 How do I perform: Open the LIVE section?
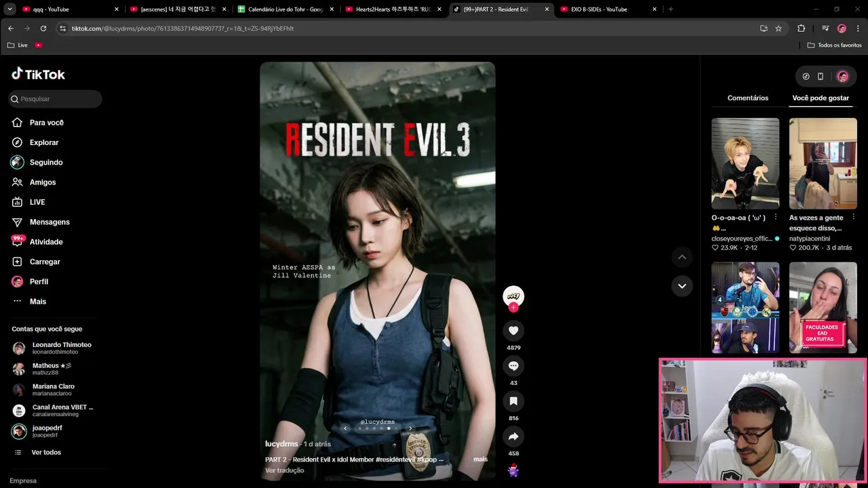pos(28,202)
